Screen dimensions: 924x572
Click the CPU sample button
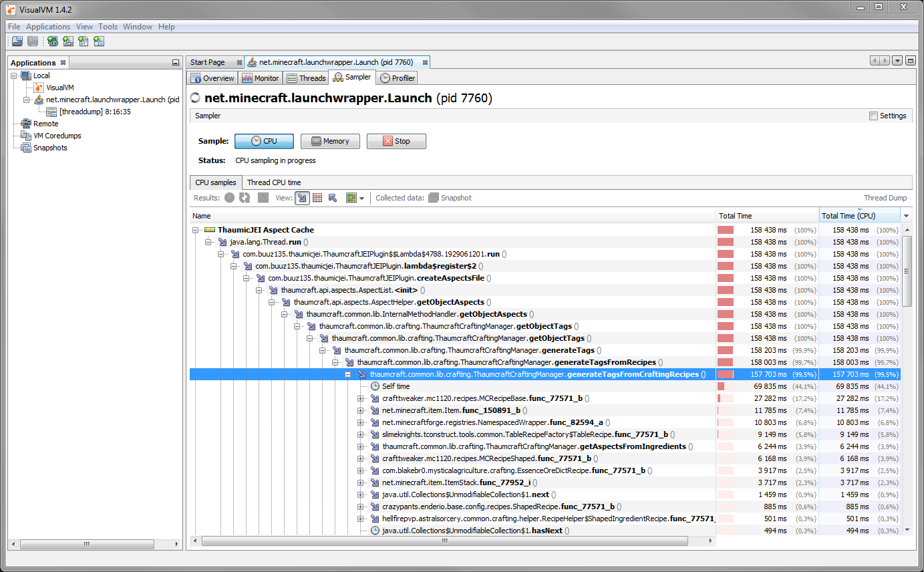click(264, 141)
